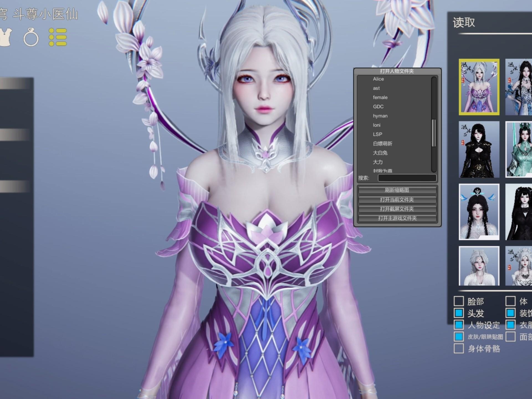
Task: Select the green dress character card
Action: click(x=519, y=150)
